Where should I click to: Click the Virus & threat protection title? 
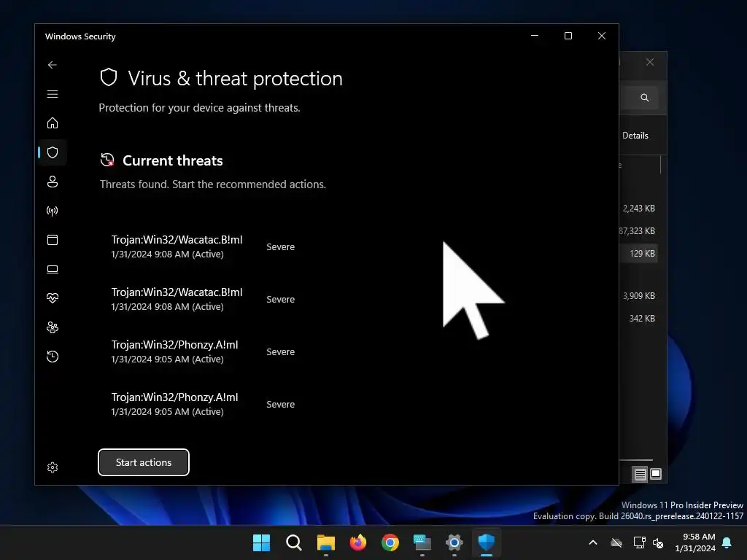tap(236, 79)
